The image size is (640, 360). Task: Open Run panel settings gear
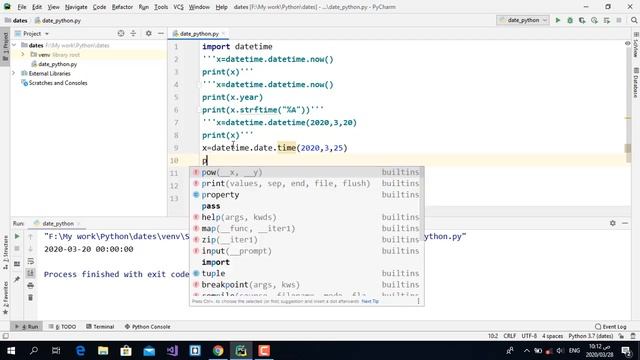[x=613, y=223]
